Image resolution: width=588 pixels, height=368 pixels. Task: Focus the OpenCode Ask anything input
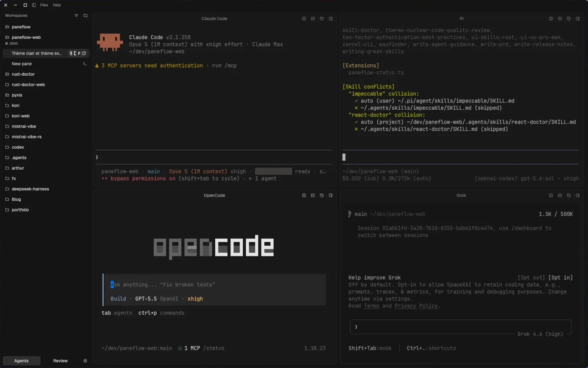click(x=214, y=285)
